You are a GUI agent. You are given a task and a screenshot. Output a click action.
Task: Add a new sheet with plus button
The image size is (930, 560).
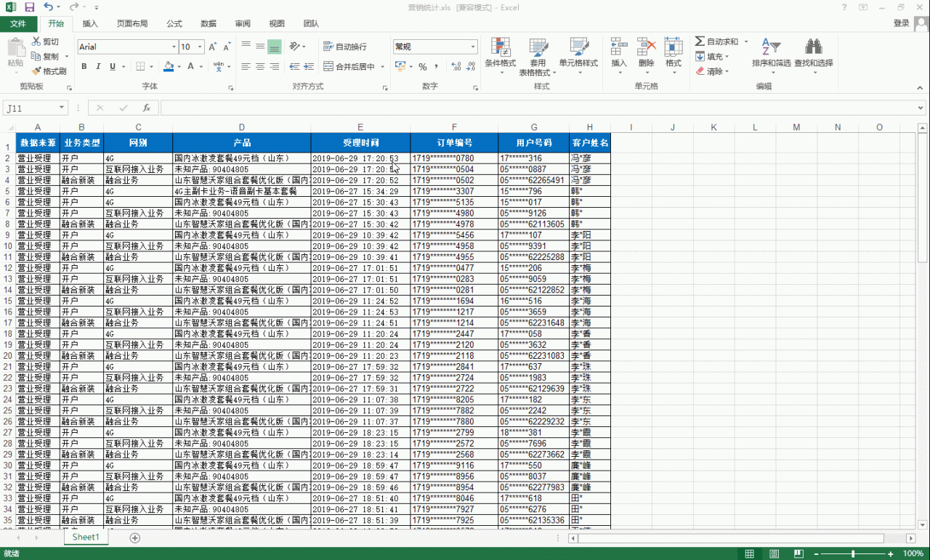pyautogui.click(x=134, y=538)
